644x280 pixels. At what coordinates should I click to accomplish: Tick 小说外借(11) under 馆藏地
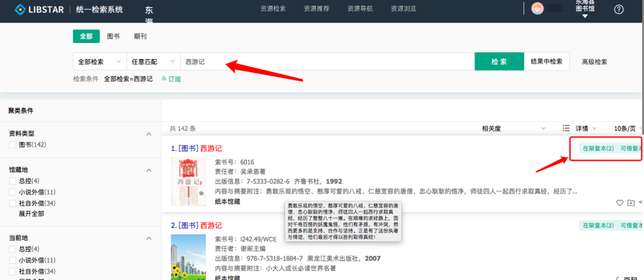coord(13,192)
